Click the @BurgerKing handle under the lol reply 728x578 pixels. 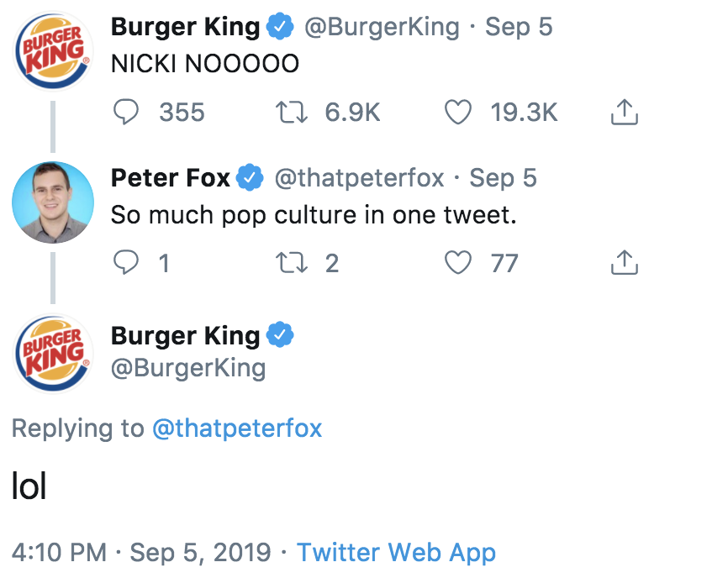click(188, 368)
